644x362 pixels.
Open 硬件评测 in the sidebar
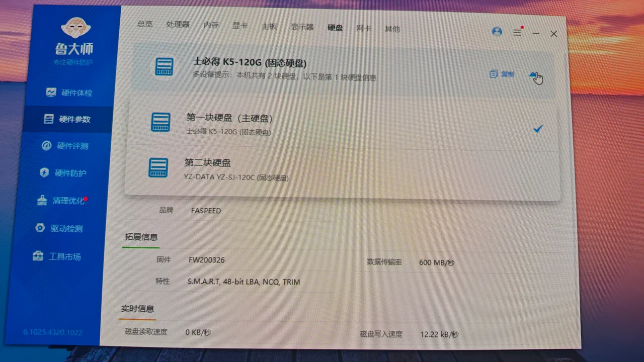pos(65,146)
